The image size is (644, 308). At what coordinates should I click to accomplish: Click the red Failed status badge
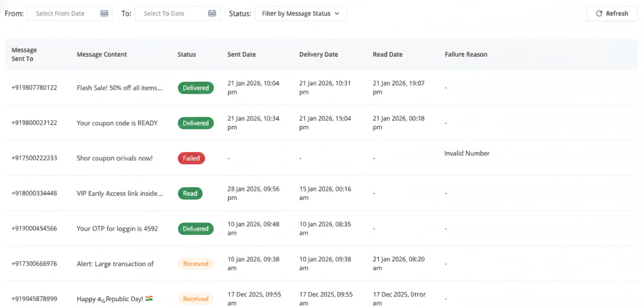pos(191,158)
